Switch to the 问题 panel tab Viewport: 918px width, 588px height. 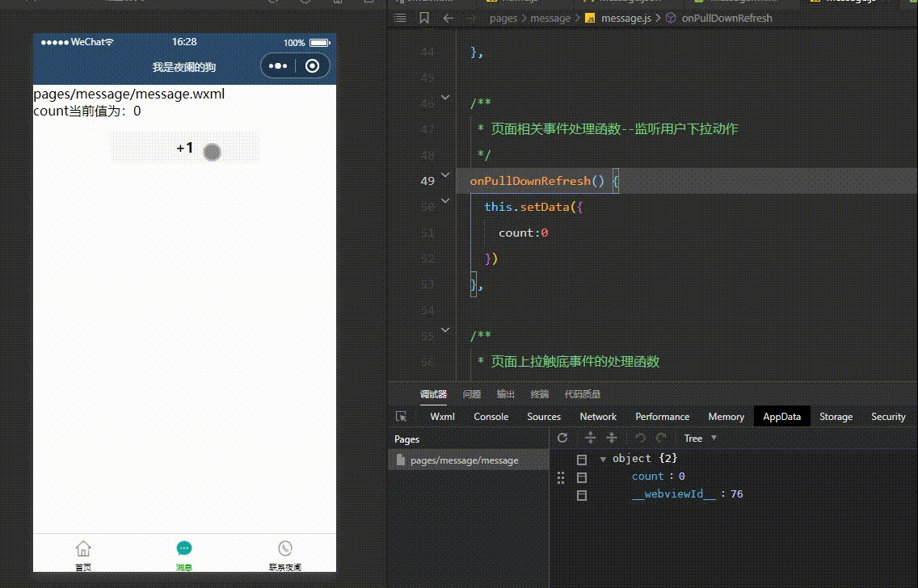472,394
